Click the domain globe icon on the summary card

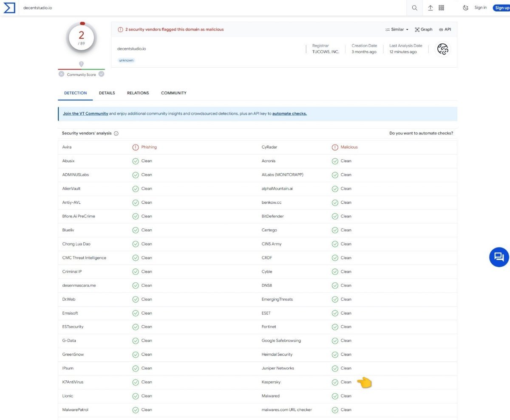pyautogui.click(x=443, y=49)
